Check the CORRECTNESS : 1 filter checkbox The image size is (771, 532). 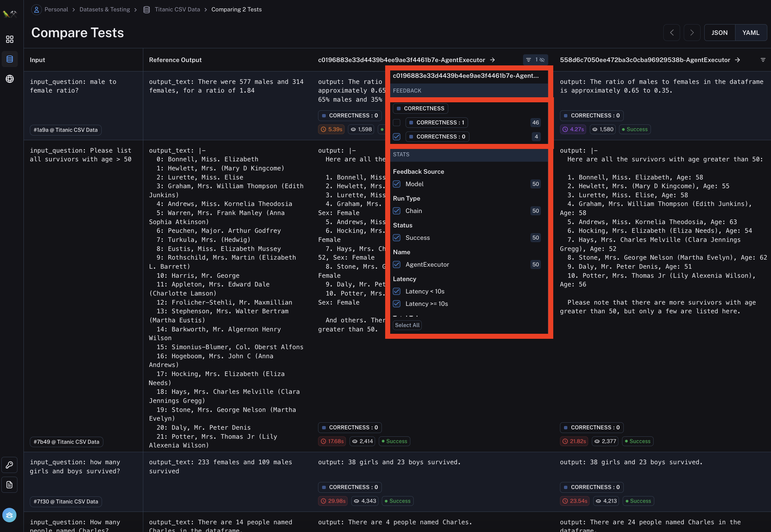pyautogui.click(x=397, y=123)
